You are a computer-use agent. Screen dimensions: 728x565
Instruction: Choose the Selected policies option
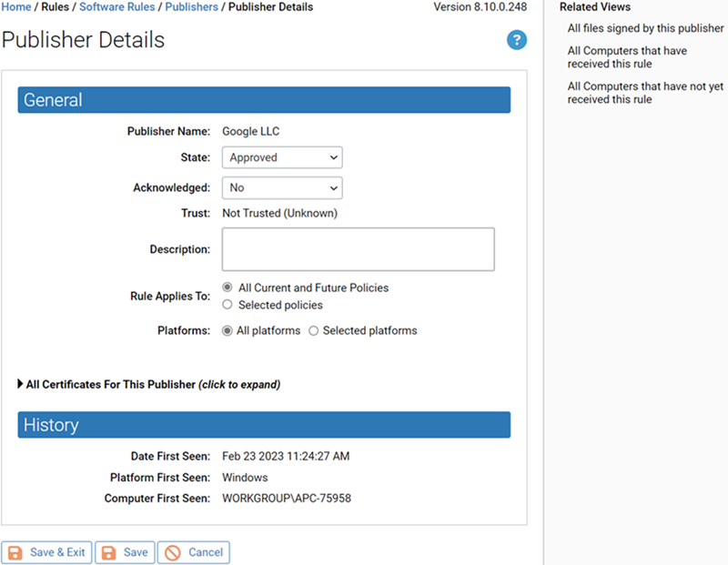pyautogui.click(x=227, y=305)
